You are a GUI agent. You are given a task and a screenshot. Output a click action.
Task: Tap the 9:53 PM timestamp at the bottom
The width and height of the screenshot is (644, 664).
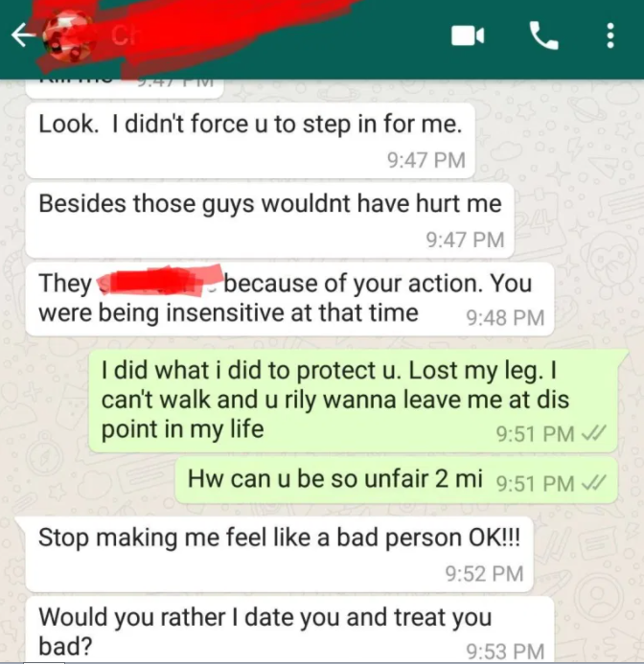[x=505, y=652]
